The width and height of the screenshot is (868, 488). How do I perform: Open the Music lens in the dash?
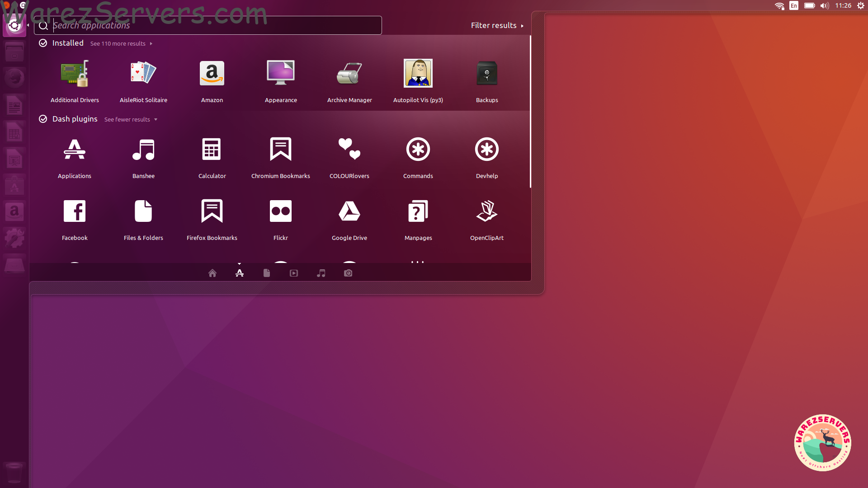[321, 273]
